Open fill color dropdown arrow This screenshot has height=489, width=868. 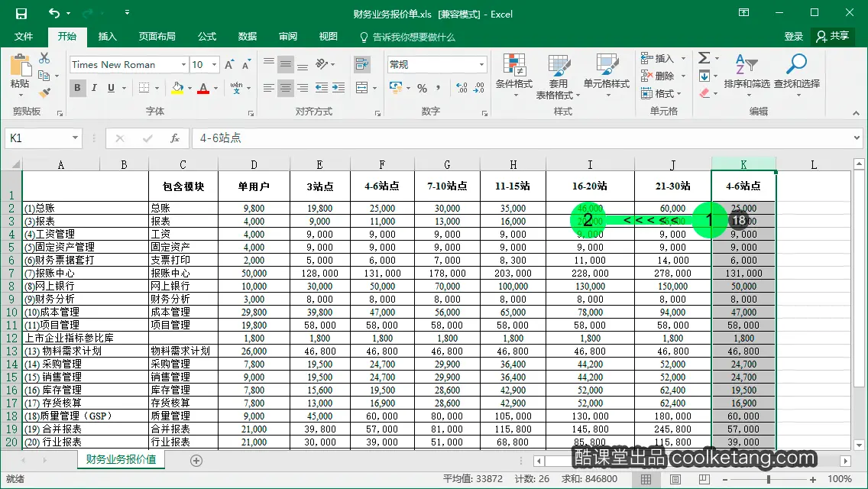coord(189,88)
